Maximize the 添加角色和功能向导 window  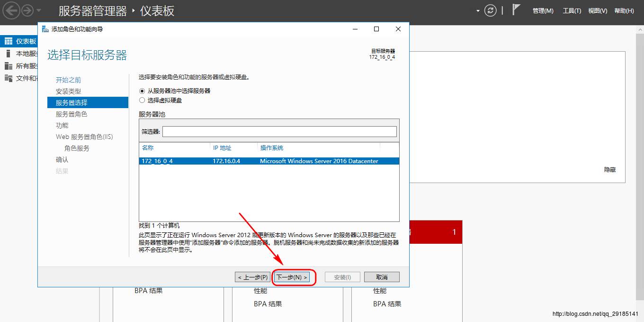[x=376, y=29]
